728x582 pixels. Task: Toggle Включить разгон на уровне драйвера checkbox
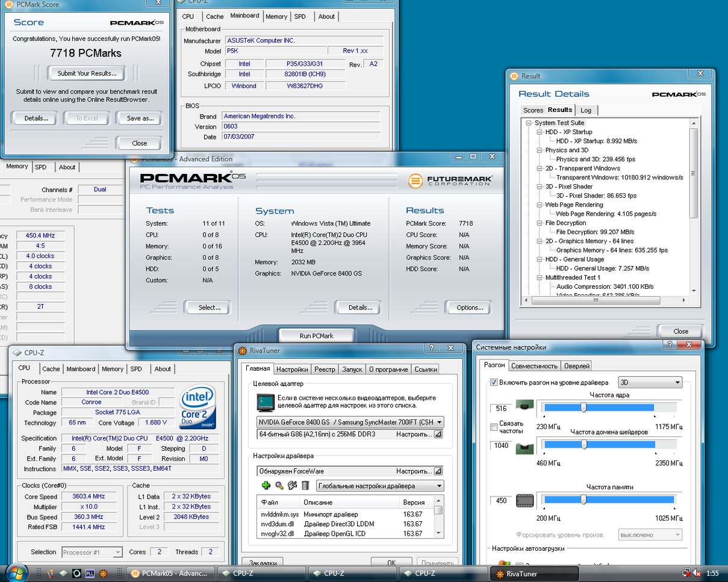coord(494,382)
